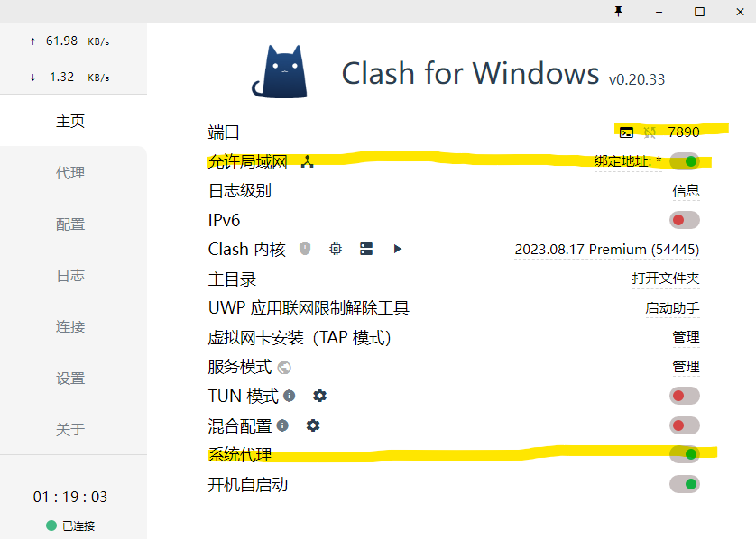The height and width of the screenshot is (539, 756).
Task: Turn on the TUN mode toggle
Action: click(685, 396)
